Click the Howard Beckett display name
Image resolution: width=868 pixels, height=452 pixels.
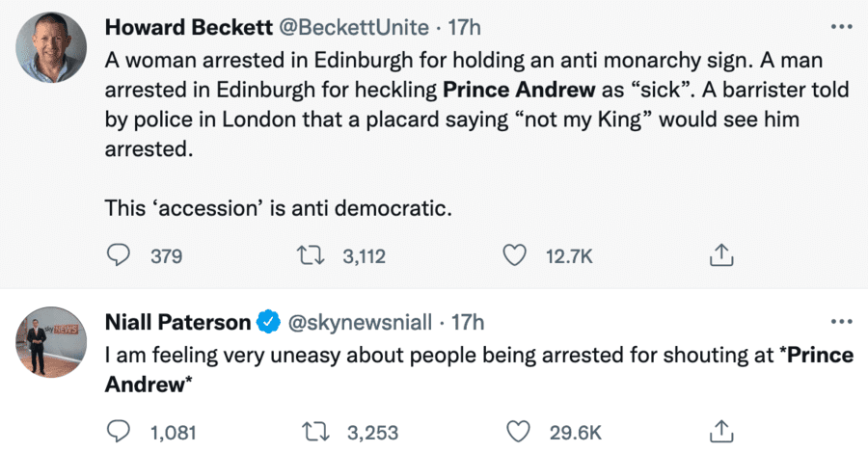tap(172, 26)
